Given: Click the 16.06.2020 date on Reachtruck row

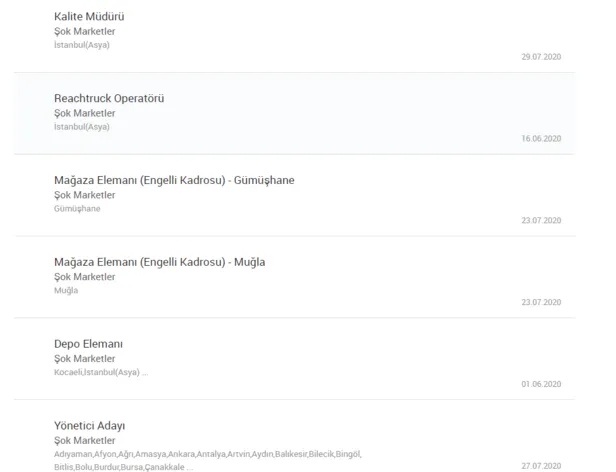Looking at the screenshot, I should 541,139.
